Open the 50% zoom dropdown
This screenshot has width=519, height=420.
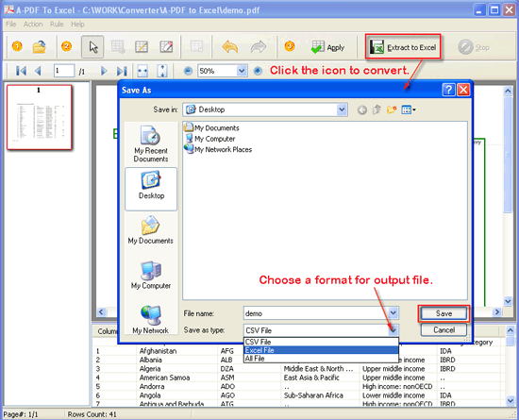242,71
